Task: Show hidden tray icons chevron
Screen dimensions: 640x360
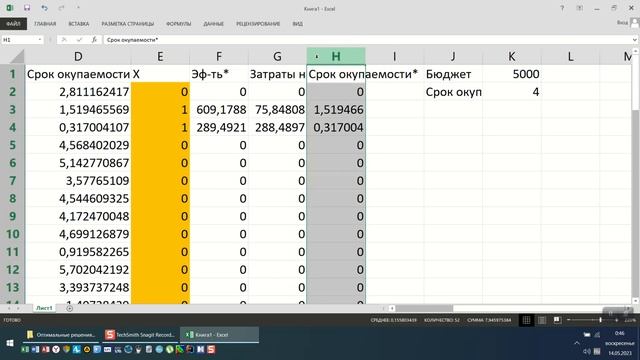Action: 577,343
